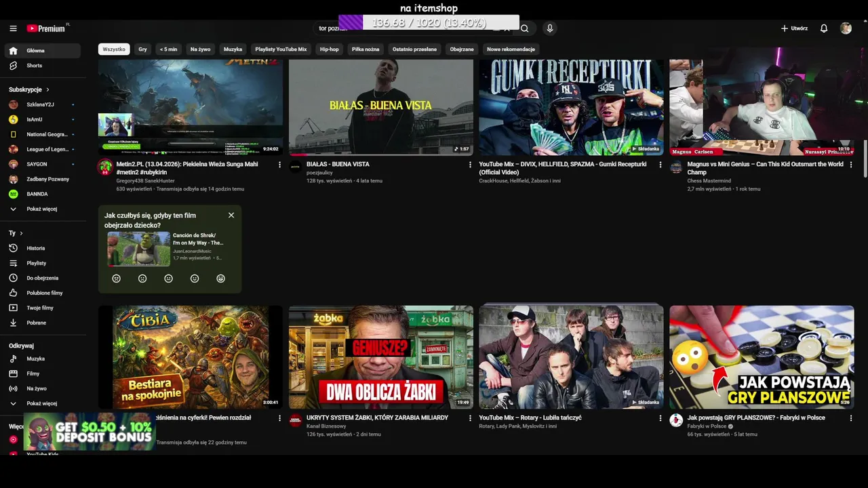Open Do obejrzenia watch later
This screenshot has height=488, width=868.
tap(43, 278)
